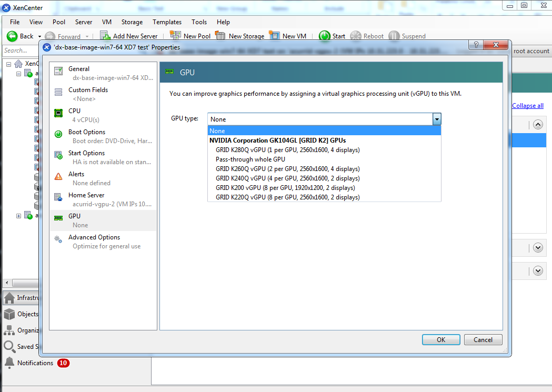Click the Collapse all link
The width and height of the screenshot is (552, 392).
(527, 105)
